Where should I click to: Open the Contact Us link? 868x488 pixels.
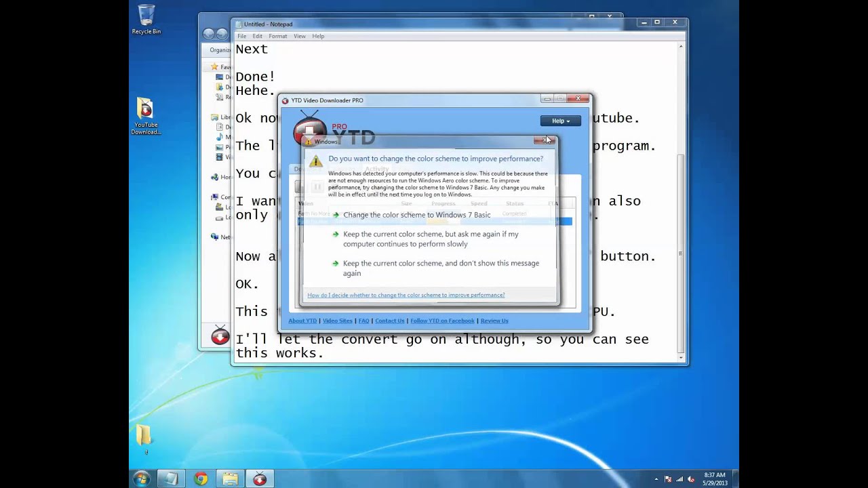(389, 321)
